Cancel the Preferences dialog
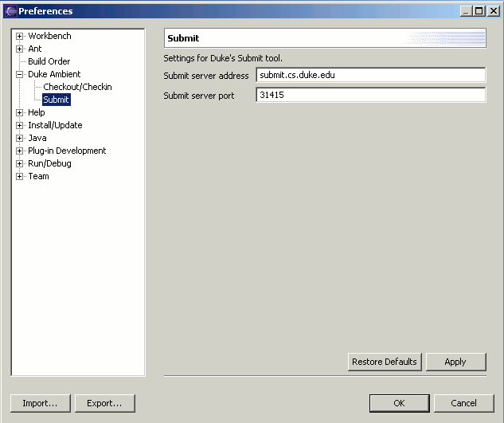 [464, 403]
